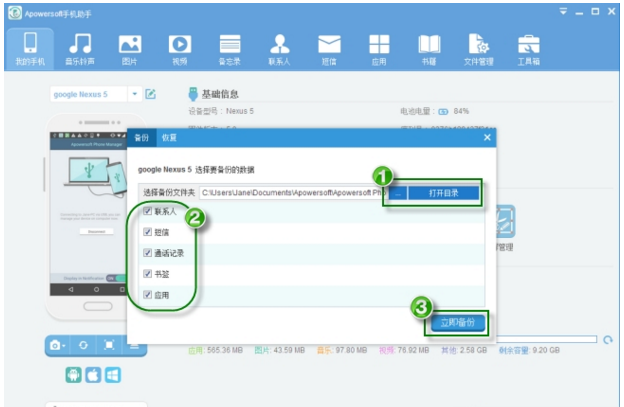This screenshot has height=407, width=624.
Task: Open the 文件管理 file manager
Action: point(479,49)
